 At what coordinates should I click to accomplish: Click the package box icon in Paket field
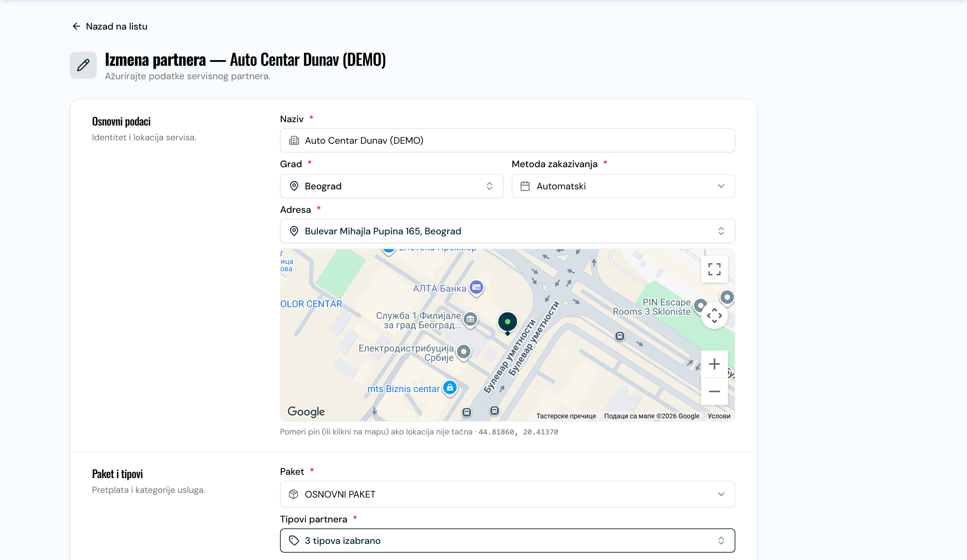click(x=293, y=494)
